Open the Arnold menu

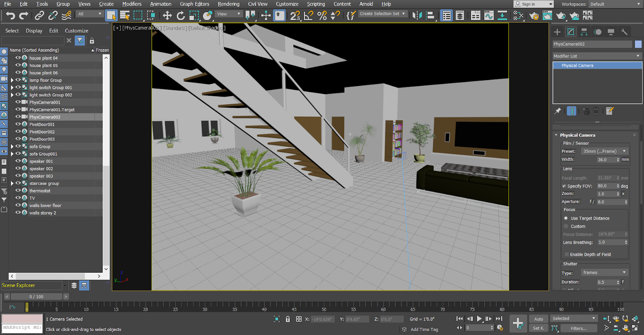click(366, 4)
